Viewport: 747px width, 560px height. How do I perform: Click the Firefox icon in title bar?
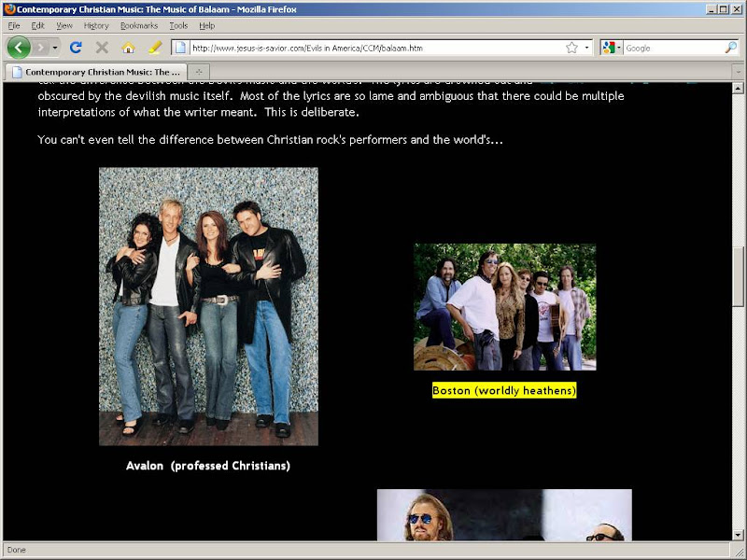[x=9, y=9]
